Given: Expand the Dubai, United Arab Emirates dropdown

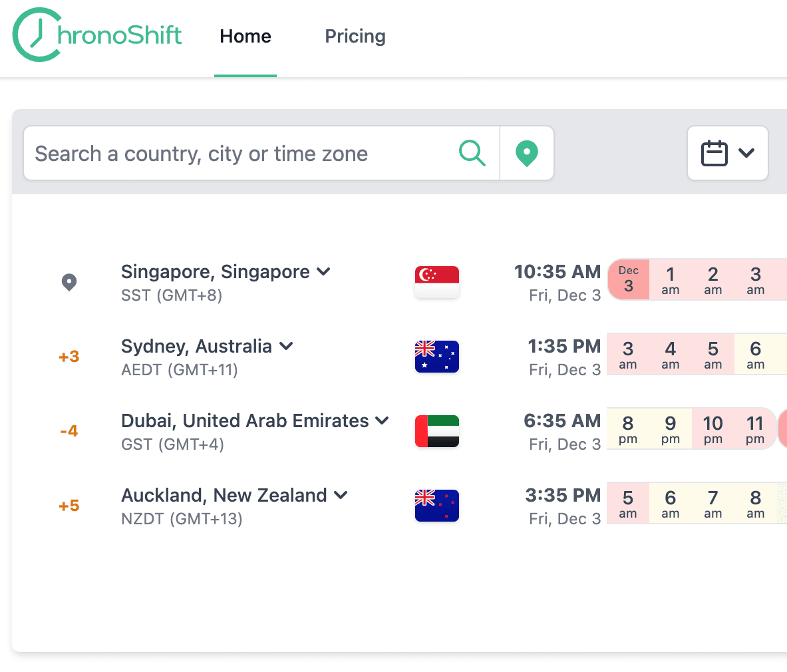Looking at the screenshot, I should tap(383, 420).
